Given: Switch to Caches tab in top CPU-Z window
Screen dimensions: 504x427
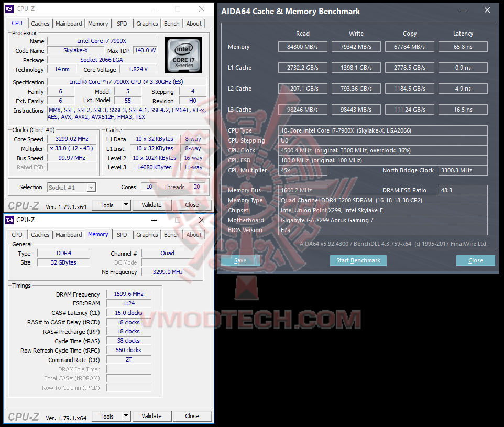Looking at the screenshot, I should point(40,24).
